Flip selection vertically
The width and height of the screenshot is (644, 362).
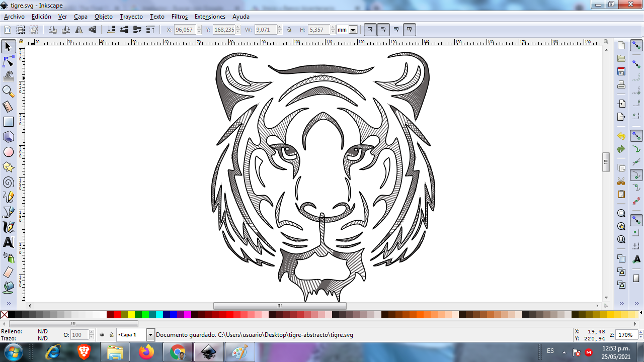click(92, 30)
